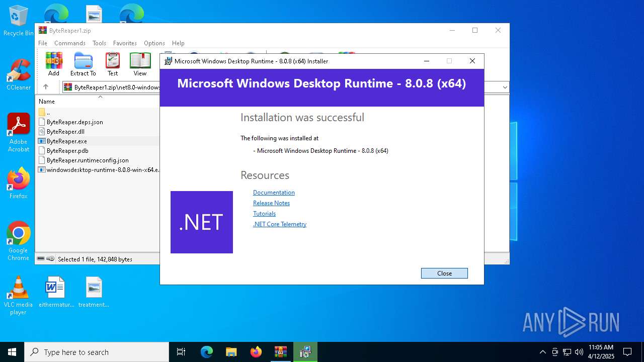Open network settings in the system tray
The height and width of the screenshot is (362, 644).
[567, 352]
